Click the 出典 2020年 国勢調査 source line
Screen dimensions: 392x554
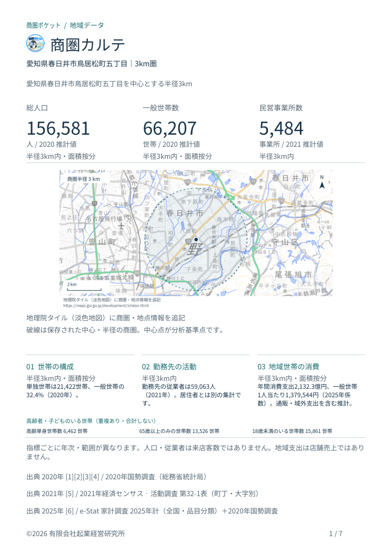coord(117,477)
